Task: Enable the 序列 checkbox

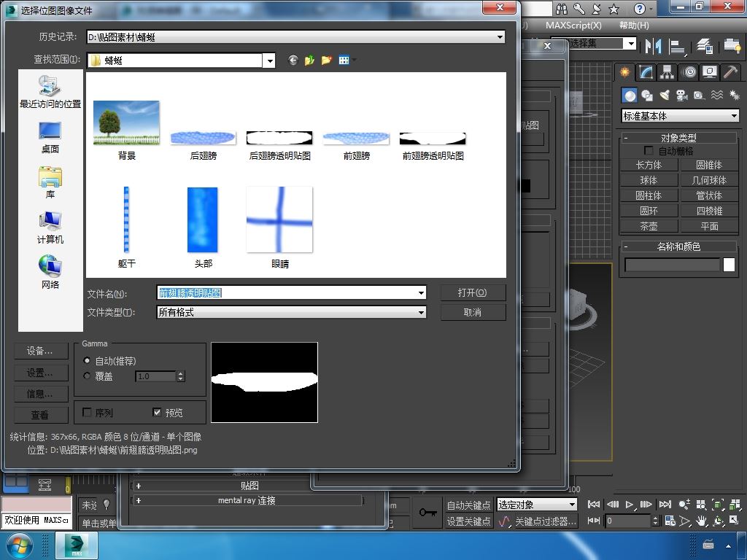Action: (88, 412)
